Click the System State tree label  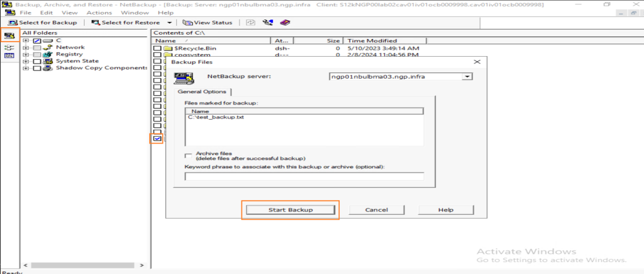click(x=77, y=61)
